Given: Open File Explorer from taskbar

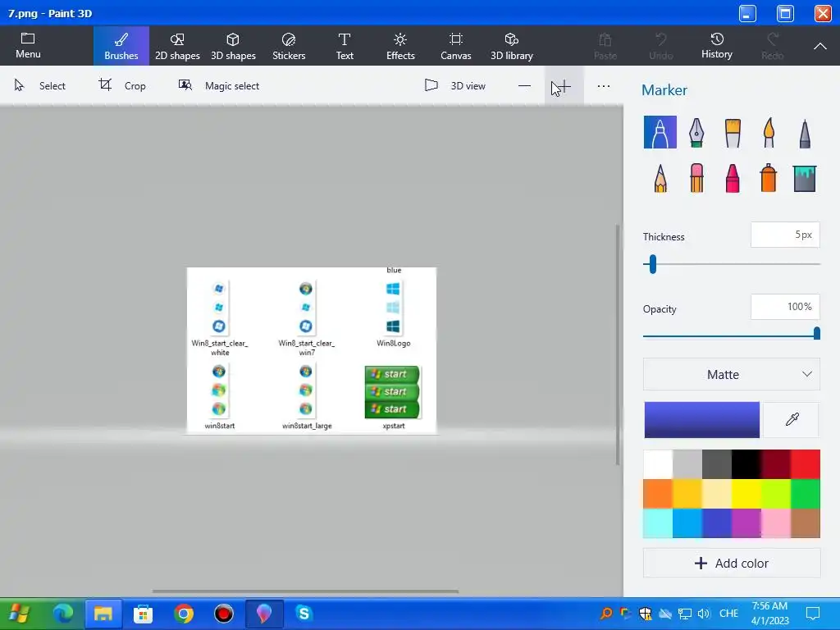Looking at the screenshot, I should click(103, 614).
